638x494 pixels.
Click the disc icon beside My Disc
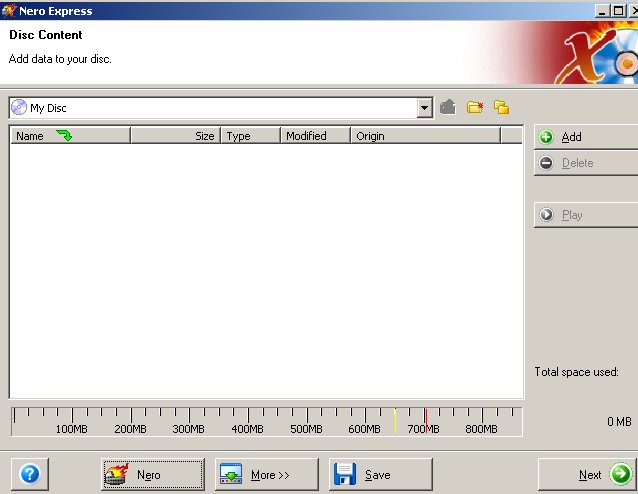19,107
